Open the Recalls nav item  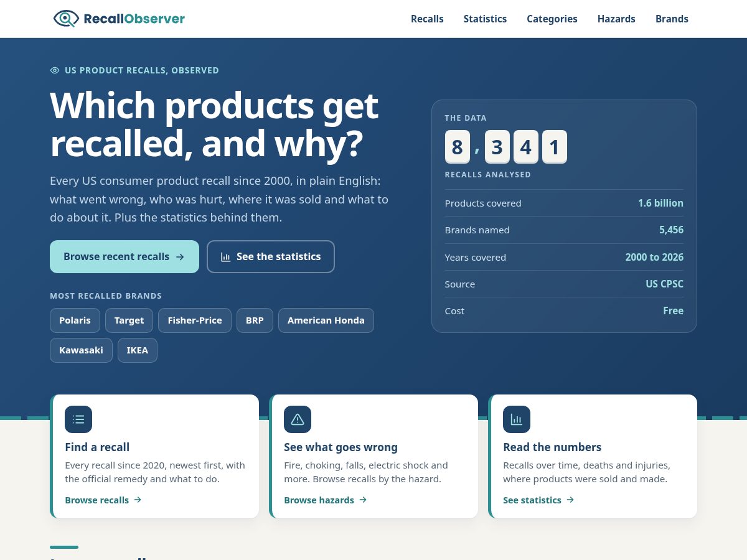(x=427, y=19)
